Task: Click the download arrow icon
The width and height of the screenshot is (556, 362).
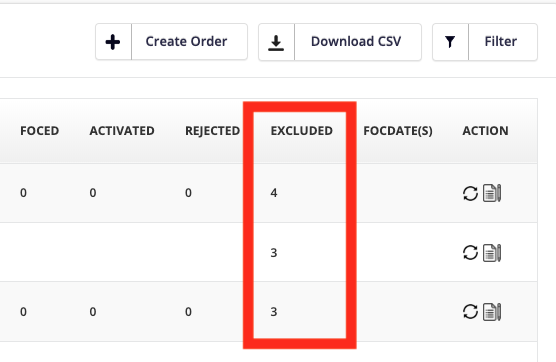Action: click(276, 43)
